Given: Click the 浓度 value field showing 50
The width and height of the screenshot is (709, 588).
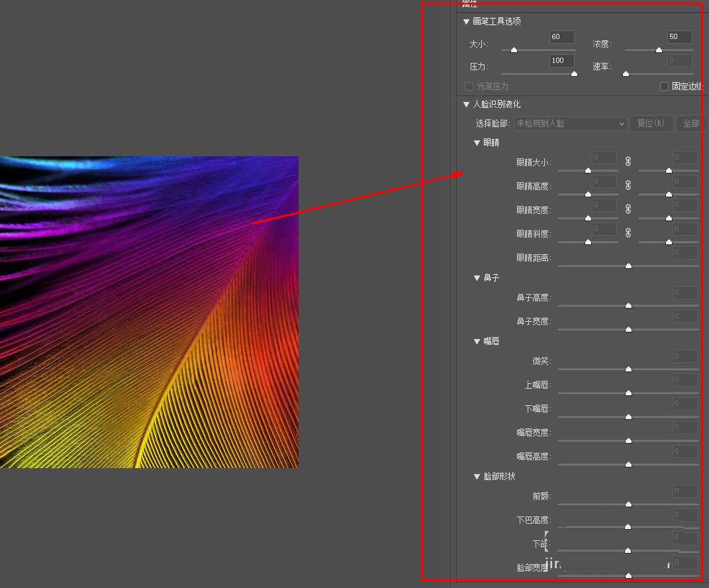Looking at the screenshot, I should 680,36.
